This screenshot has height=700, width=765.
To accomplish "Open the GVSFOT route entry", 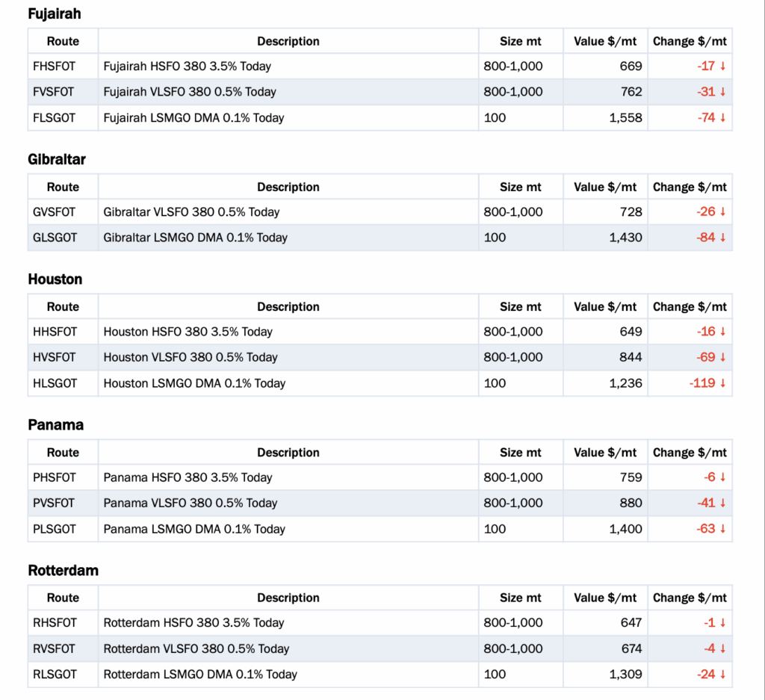I will (x=55, y=212).
